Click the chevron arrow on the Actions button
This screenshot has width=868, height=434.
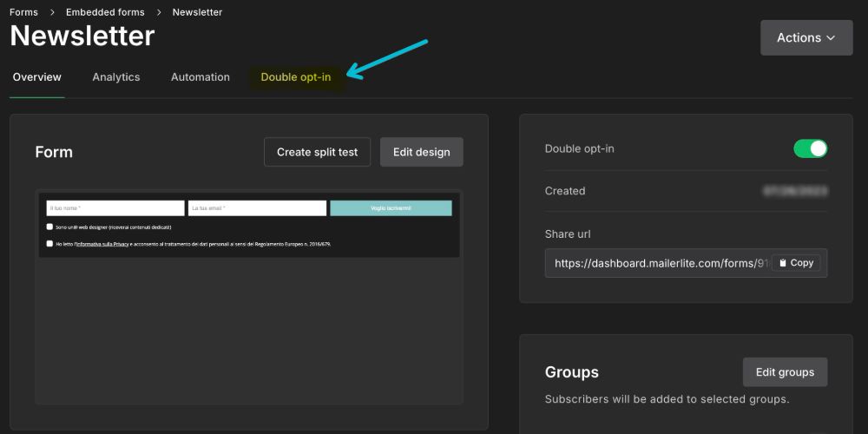831,38
